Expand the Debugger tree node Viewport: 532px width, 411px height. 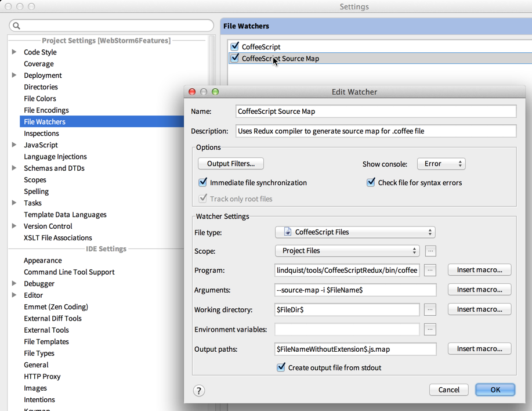[x=14, y=283]
